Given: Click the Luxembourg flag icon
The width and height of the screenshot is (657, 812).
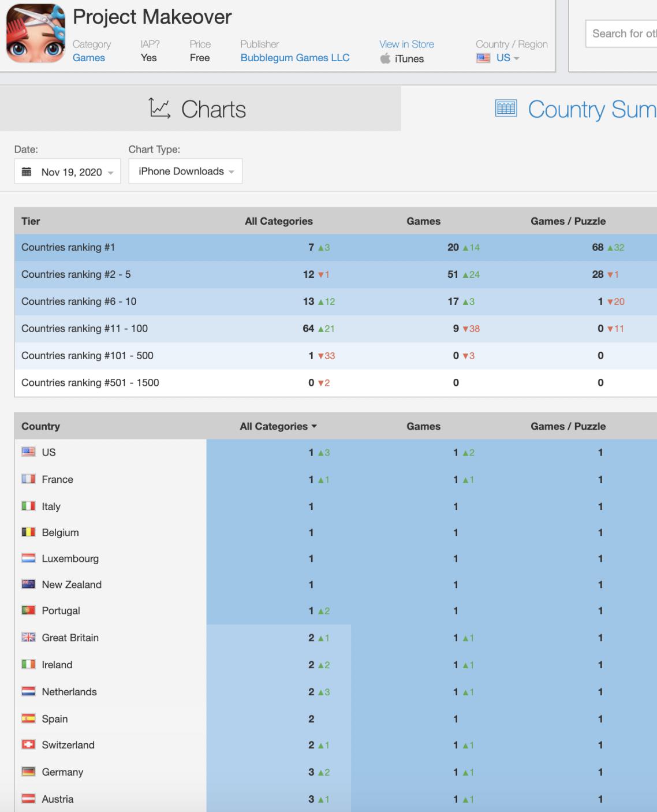Looking at the screenshot, I should [28, 558].
